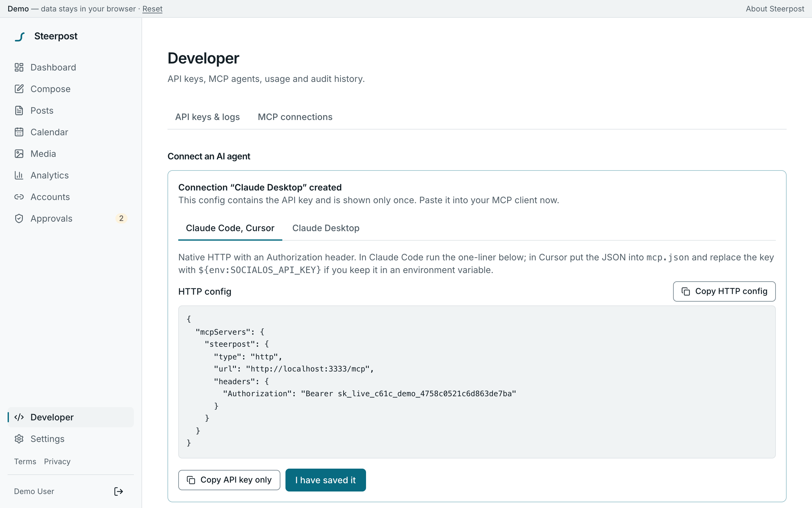Click the Settings gear icon
The width and height of the screenshot is (812, 508).
(19, 439)
